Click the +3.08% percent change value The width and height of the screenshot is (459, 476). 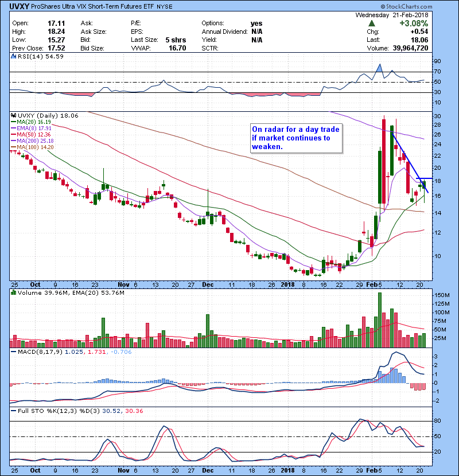click(414, 24)
